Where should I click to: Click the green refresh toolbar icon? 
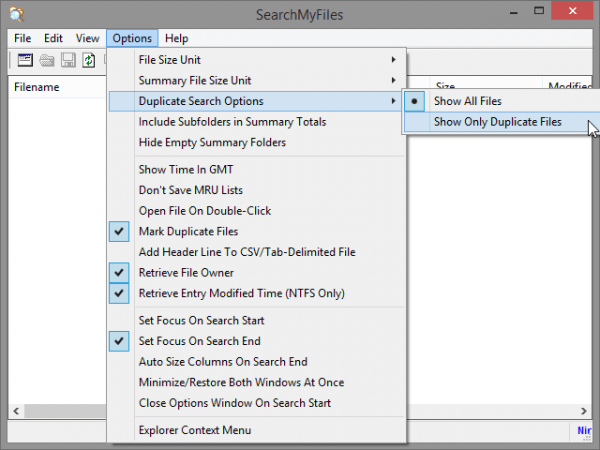[x=89, y=60]
